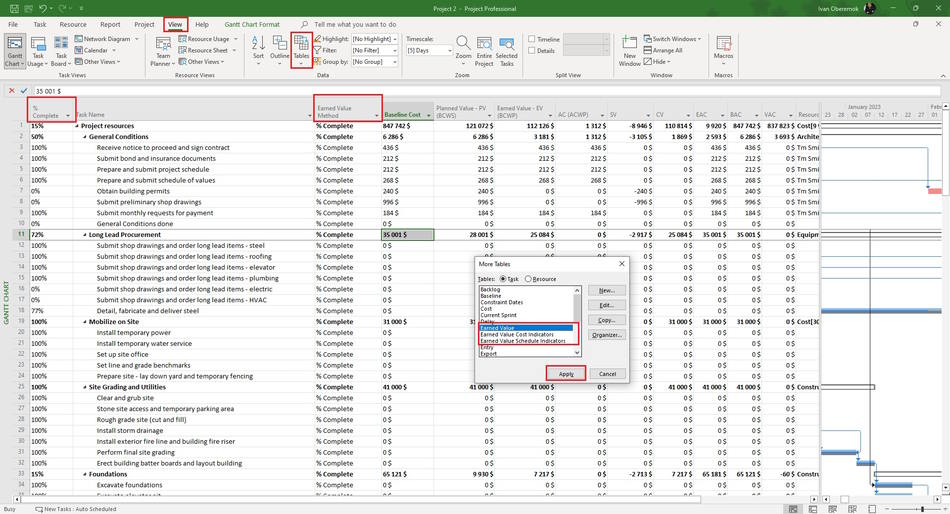
Task: Click the Organizer... button
Action: click(606, 335)
